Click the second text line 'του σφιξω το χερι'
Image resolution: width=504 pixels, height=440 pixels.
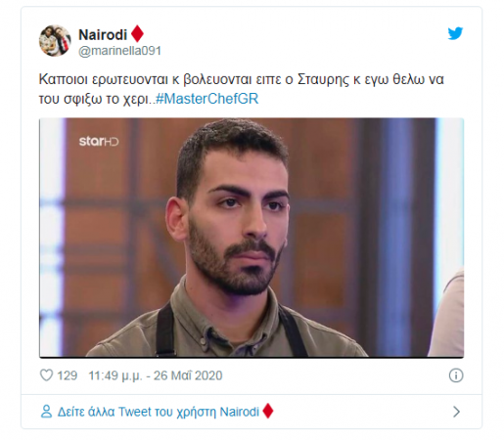[x=97, y=99]
